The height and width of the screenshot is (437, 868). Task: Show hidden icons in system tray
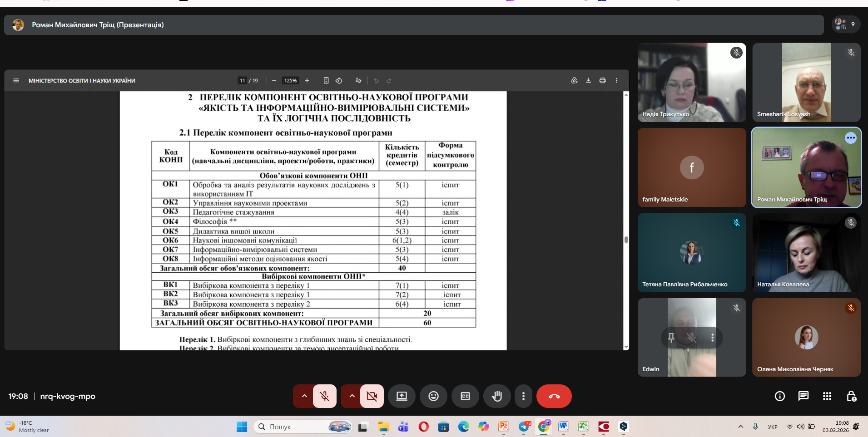tap(740, 427)
